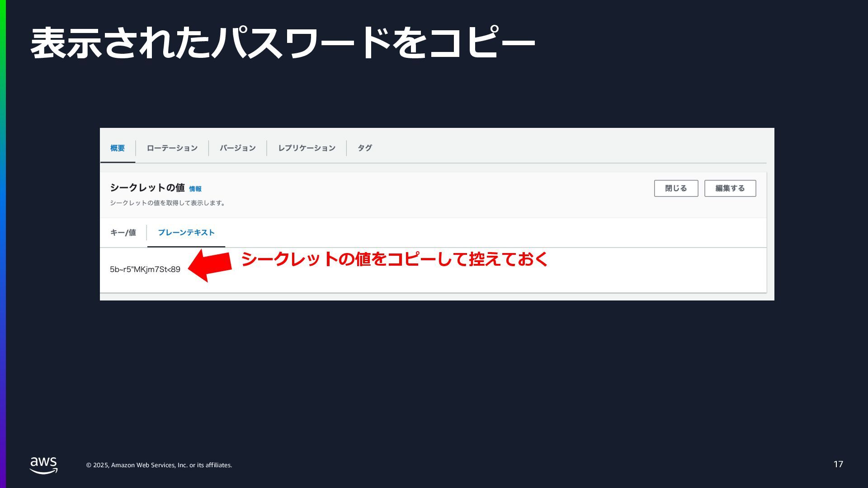Click the AWS logo at bottom left
Image resolution: width=868 pixels, height=488 pixels.
coord(43,465)
